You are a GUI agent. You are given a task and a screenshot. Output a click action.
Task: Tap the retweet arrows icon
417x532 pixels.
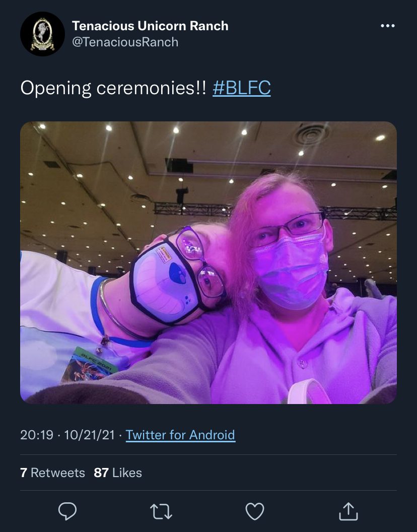click(x=161, y=511)
